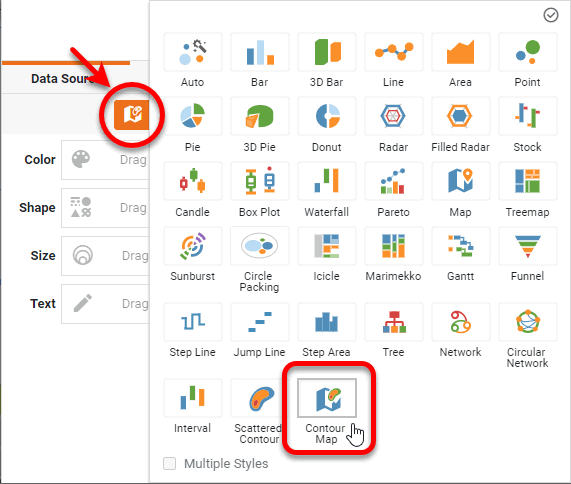Open the chart style selector button
Image resolution: width=571 pixels, height=484 pixels.
(x=131, y=115)
